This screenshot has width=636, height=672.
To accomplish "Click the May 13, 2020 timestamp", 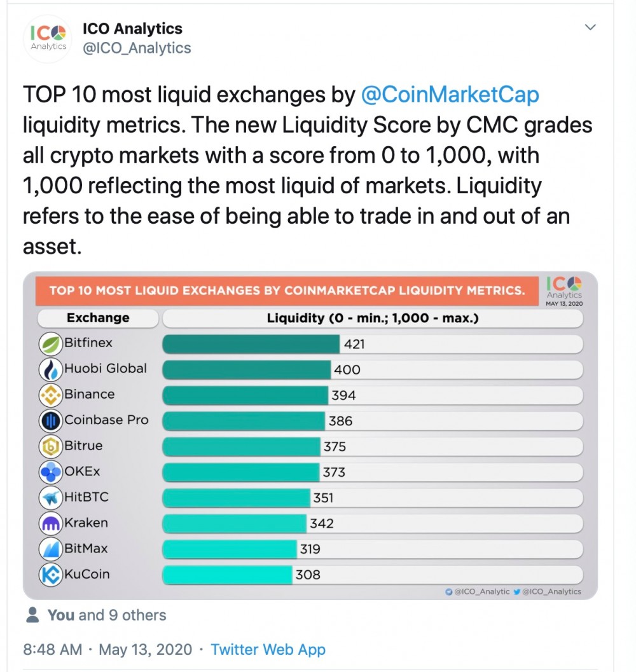I will coord(146,650).
